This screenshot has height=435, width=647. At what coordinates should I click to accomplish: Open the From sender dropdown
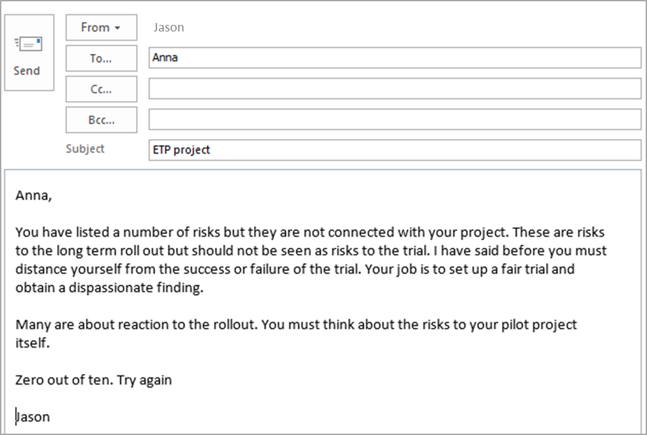pos(101,27)
